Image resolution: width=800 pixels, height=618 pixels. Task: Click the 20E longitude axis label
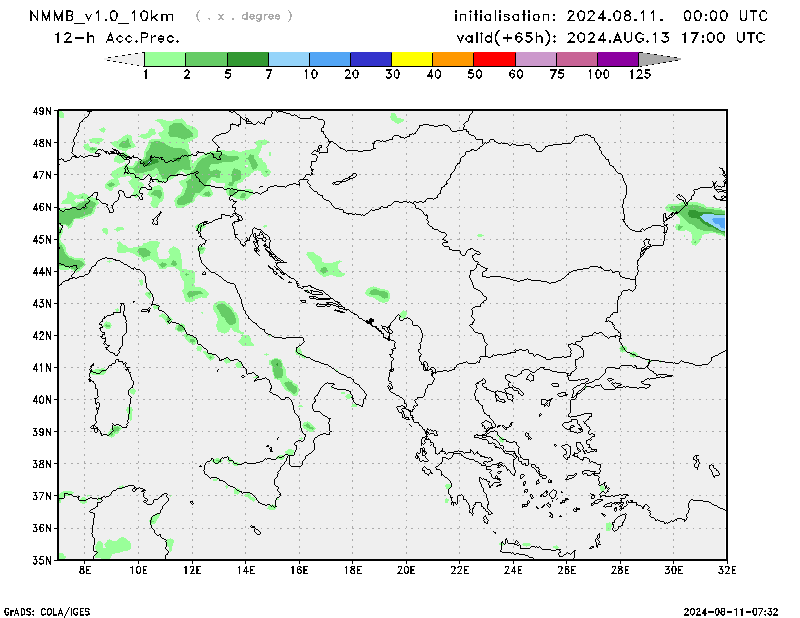[406, 571]
